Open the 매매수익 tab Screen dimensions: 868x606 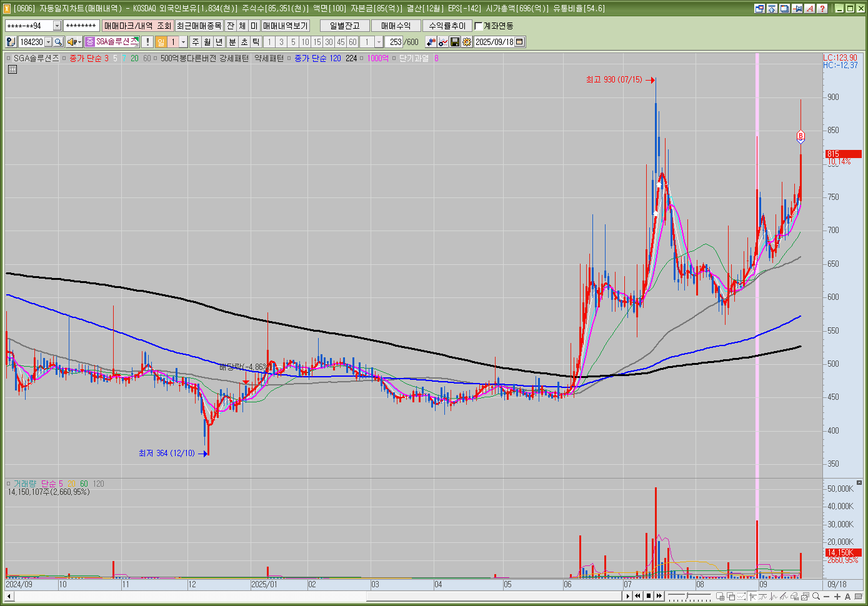coord(396,26)
